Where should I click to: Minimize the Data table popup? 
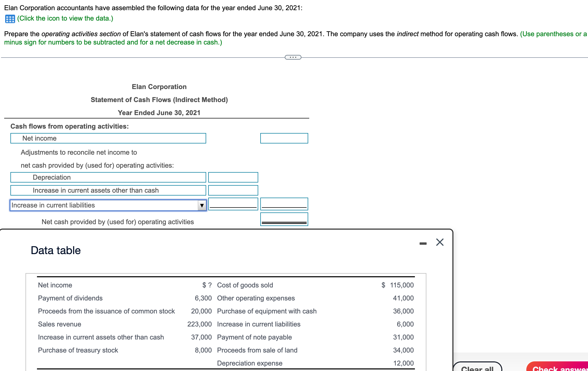coord(423,243)
